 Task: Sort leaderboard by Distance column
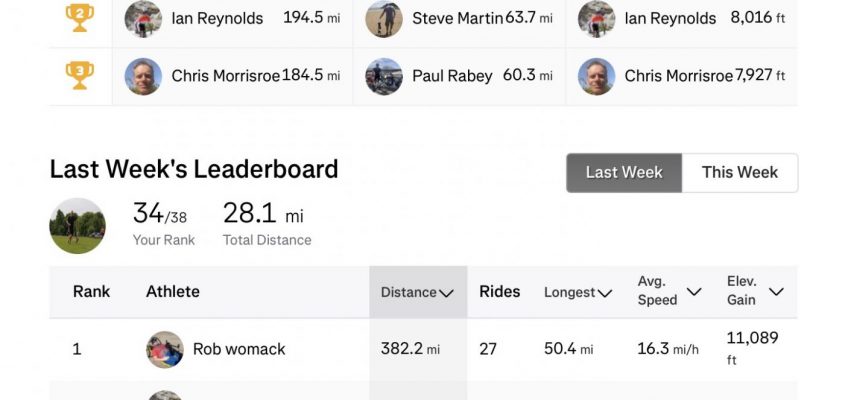pos(417,292)
